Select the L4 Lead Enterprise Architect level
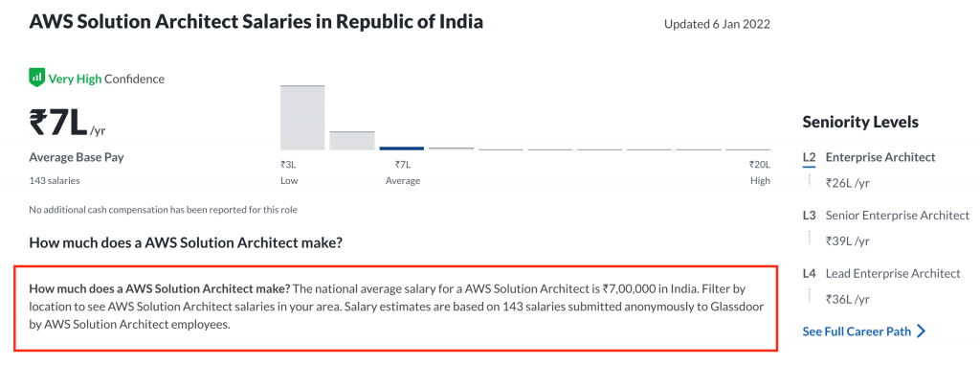Image resolution: width=980 pixels, height=389 pixels. pyautogui.click(x=881, y=273)
